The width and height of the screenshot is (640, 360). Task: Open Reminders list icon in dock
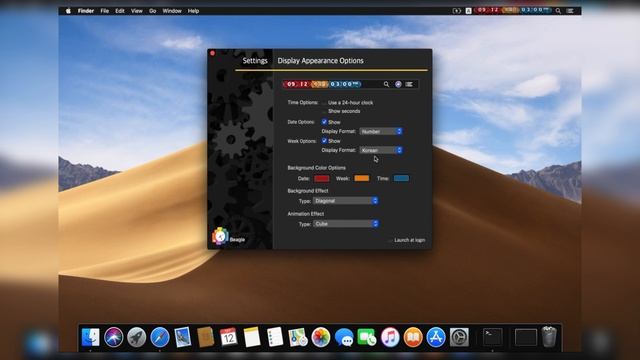coord(275,338)
